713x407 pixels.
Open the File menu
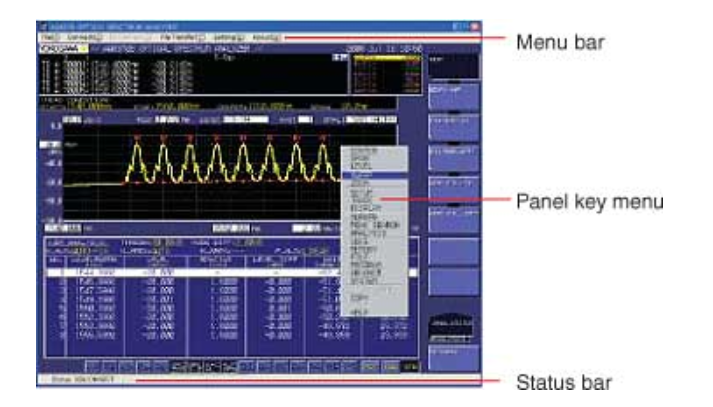pyautogui.click(x=46, y=37)
